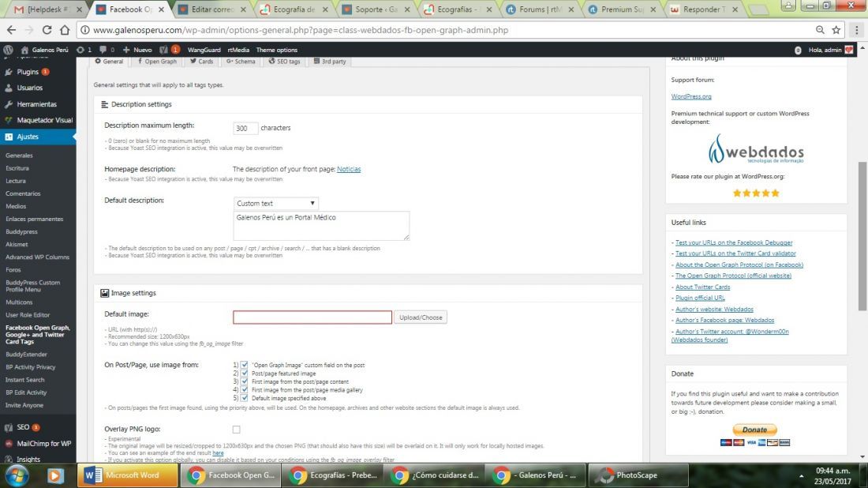Viewport: 868px width, 488px height.
Task: Switch to the SEO tags tab
Action: [x=285, y=62]
